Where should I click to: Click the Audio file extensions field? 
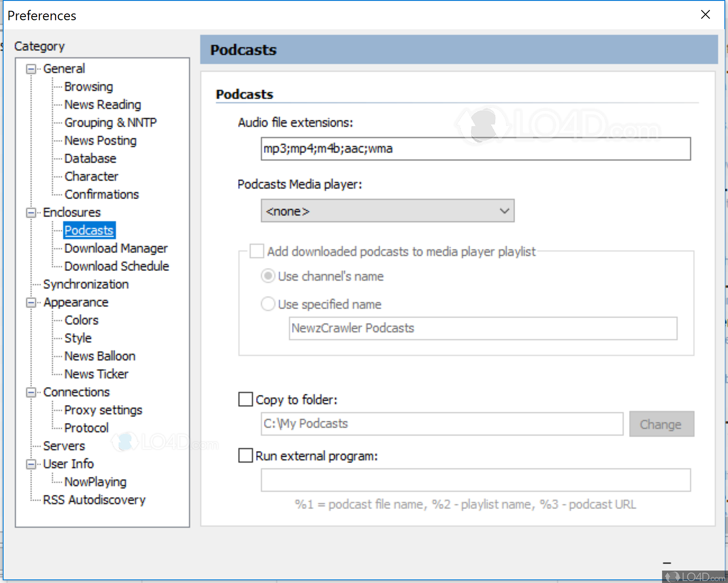click(475, 149)
